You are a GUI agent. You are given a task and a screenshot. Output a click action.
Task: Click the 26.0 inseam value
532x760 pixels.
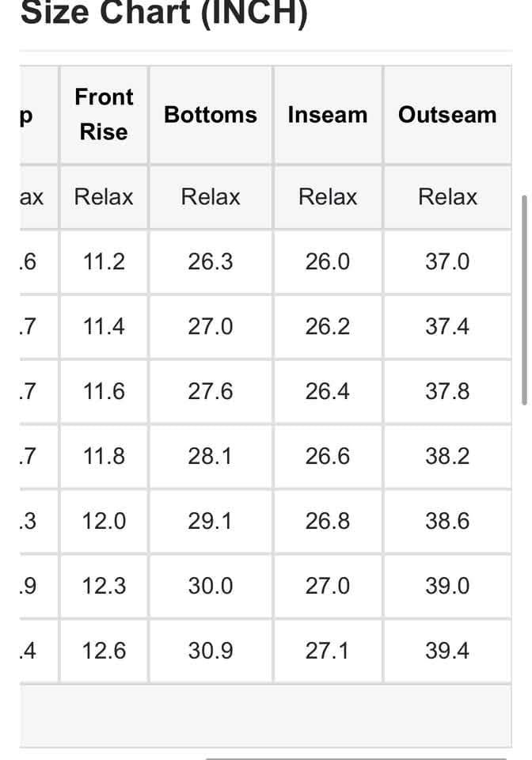pos(328,262)
